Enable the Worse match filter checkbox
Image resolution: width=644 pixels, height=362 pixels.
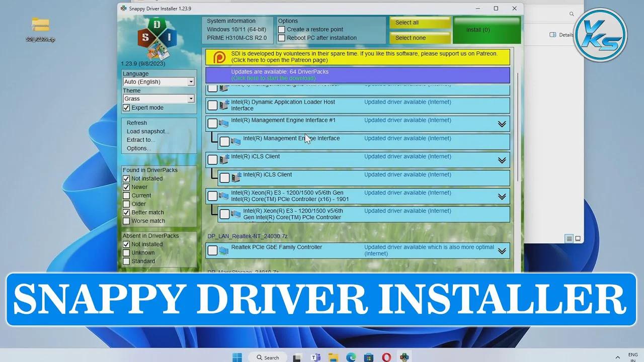(126, 221)
